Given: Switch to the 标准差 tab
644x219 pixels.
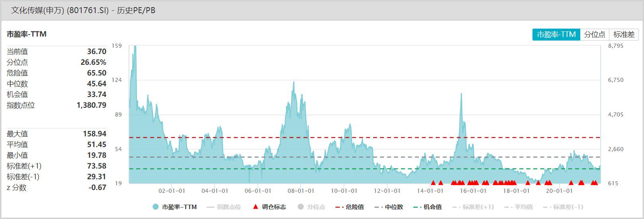Looking at the screenshot, I should click(x=624, y=35).
